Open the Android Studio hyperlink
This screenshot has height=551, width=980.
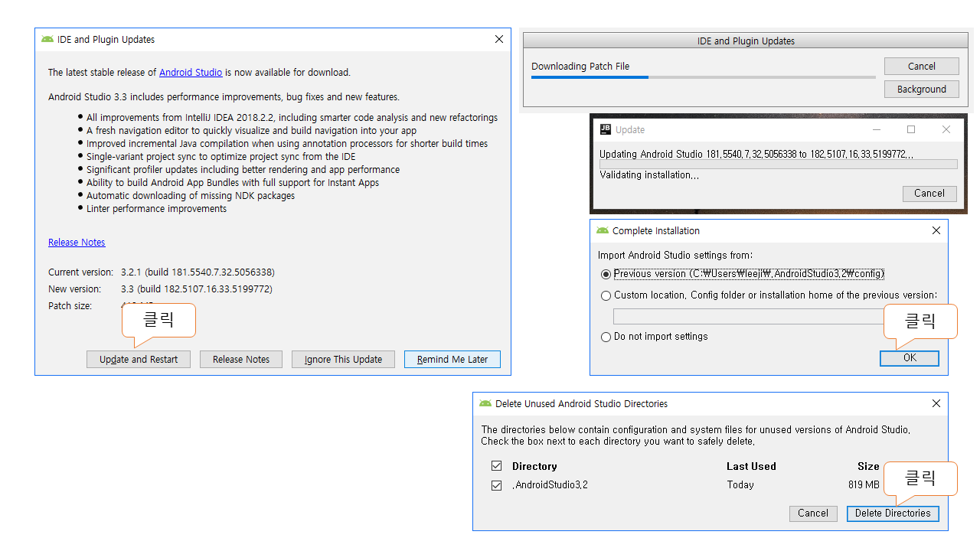pyautogui.click(x=191, y=73)
